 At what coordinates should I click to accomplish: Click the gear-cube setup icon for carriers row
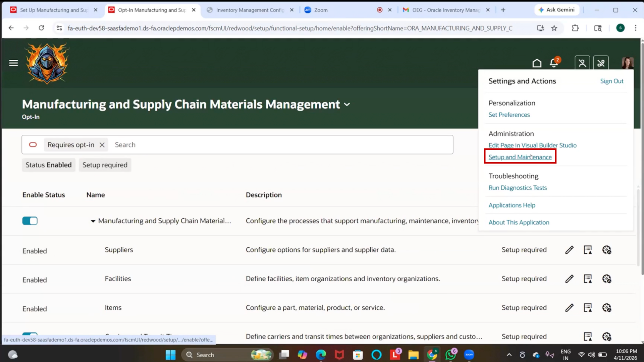pos(607,337)
